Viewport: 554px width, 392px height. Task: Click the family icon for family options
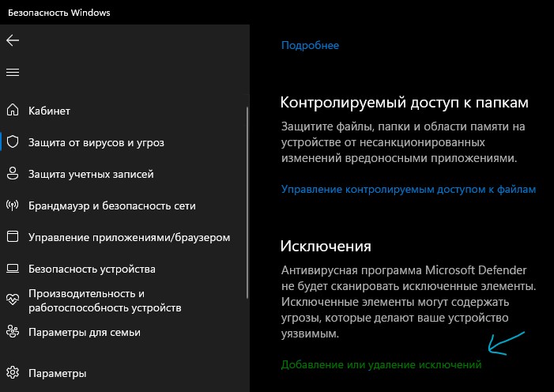pyautogui.click(x=13, y=332)
